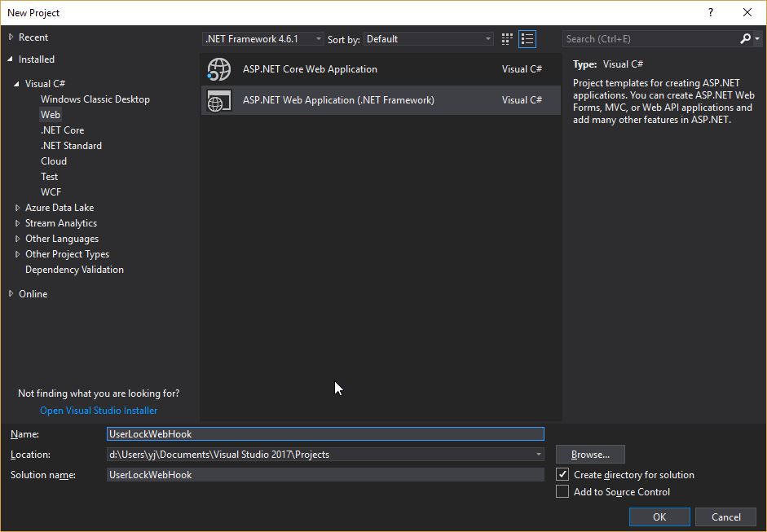767x532 pixels.
Task: Open Visual Studio Installer link
Action: pyautogui.click(x=98, y=410)
